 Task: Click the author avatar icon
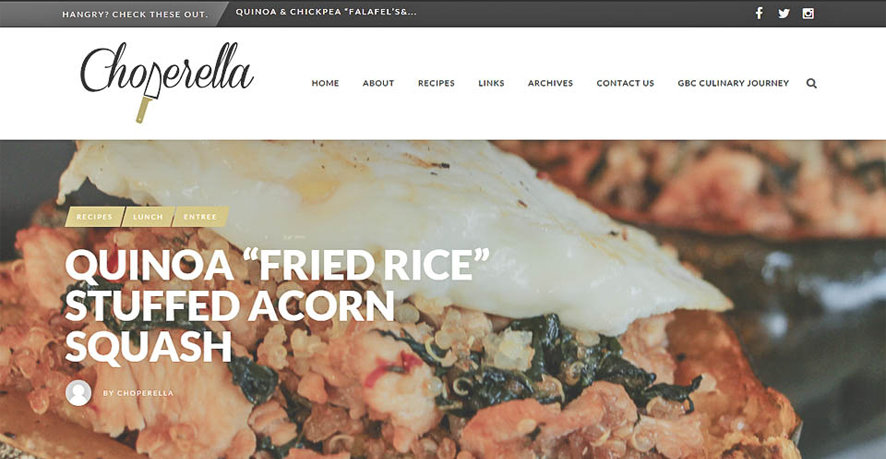click(x=79, y=393)
